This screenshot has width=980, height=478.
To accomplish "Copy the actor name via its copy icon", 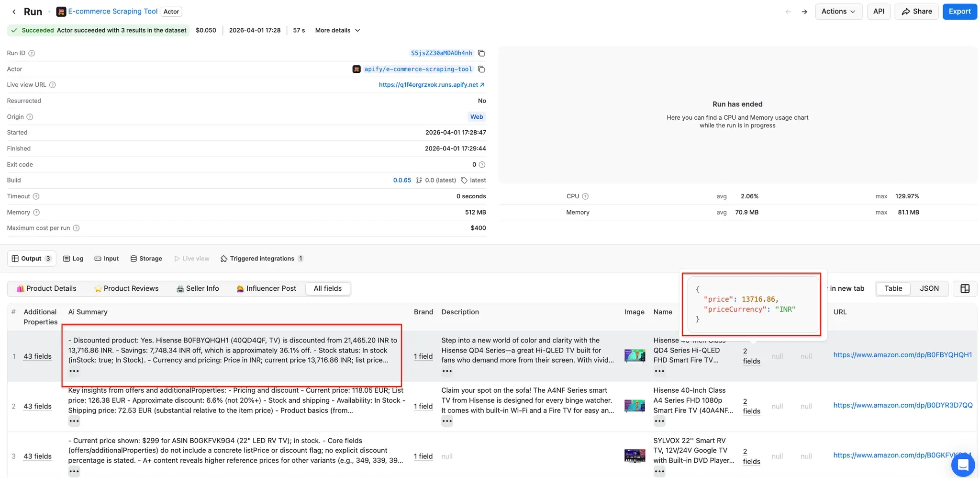I will point(481,69).
